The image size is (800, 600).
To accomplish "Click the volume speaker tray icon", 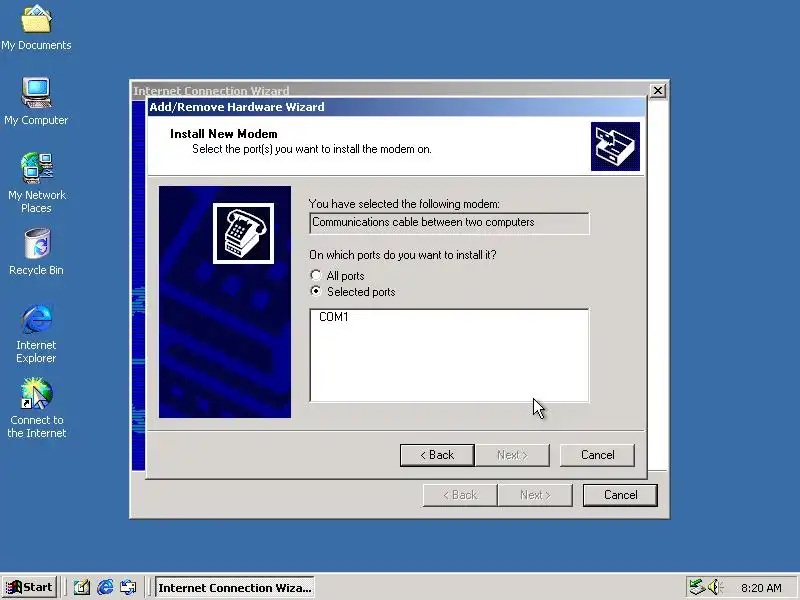I will (715, 587).
